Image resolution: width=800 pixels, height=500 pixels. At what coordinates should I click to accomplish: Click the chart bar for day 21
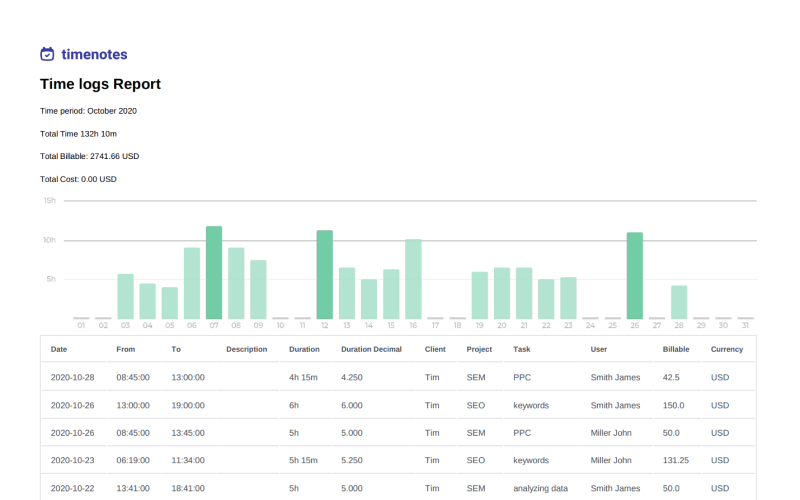click(x=524, y=293)
